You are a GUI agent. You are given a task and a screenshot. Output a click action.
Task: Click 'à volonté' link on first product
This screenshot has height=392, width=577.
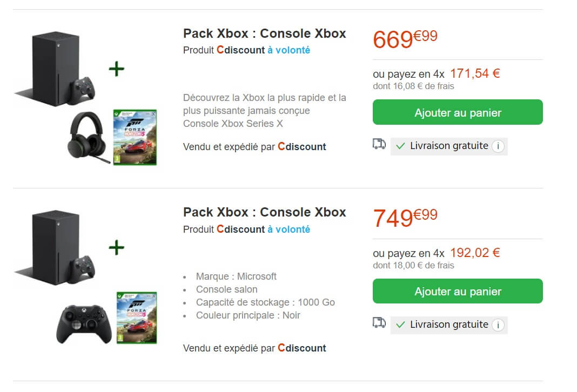point(288,50)
